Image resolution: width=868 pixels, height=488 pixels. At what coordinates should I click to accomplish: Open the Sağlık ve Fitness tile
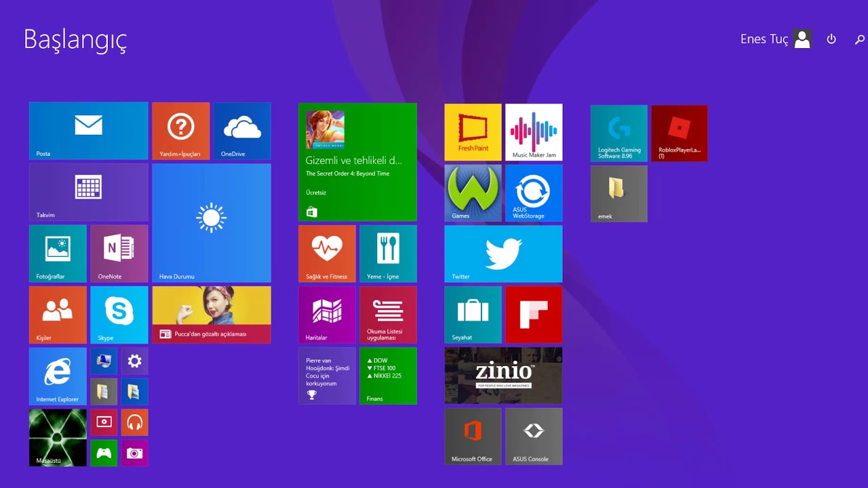pos(327,253)
